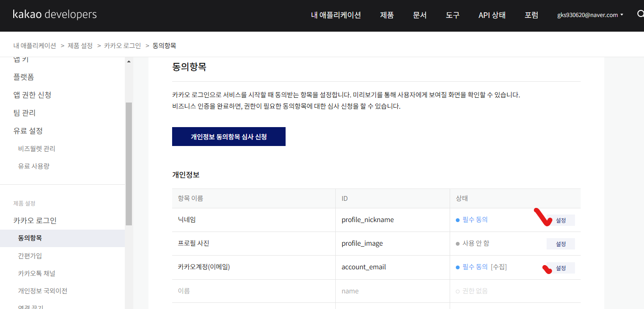Image resolution: width=644 pixels, height=309 pixels.
Task: Click 설정 button for 프로필 사진 row
Action: pyautogui.click(x=561, y=244)
